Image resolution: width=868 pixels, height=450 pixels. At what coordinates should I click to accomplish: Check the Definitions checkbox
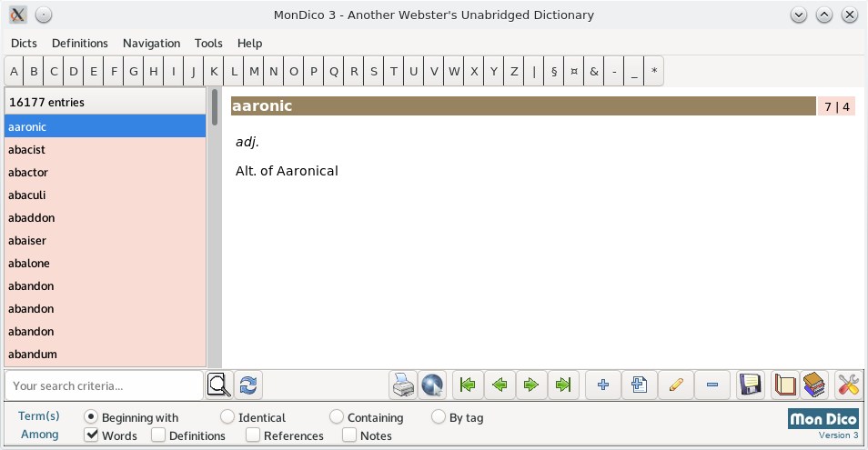[158, 435]
